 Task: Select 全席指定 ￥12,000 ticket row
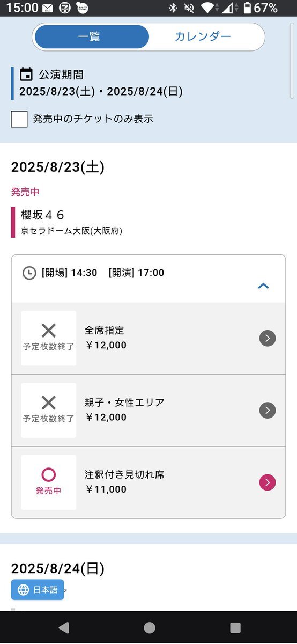pyautogui.click(x=148, y=338)
